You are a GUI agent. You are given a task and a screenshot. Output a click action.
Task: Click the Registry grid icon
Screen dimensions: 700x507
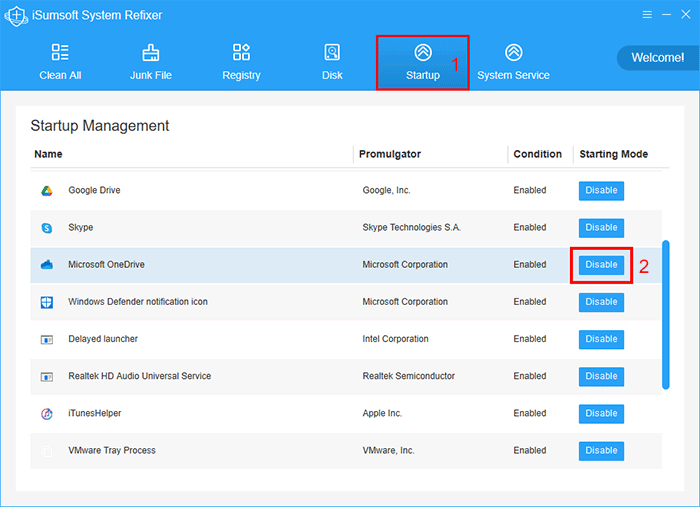(242, 52)
